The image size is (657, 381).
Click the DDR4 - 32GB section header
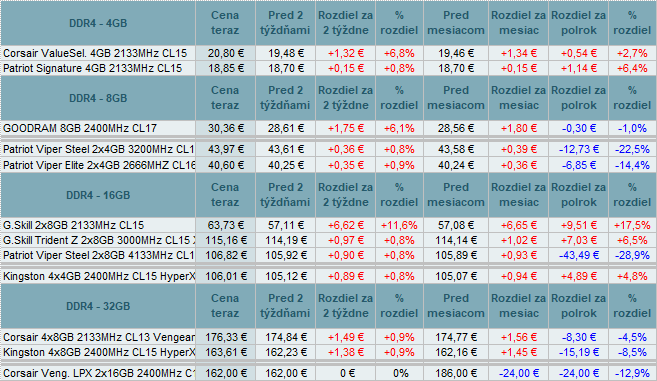[98, 306]
